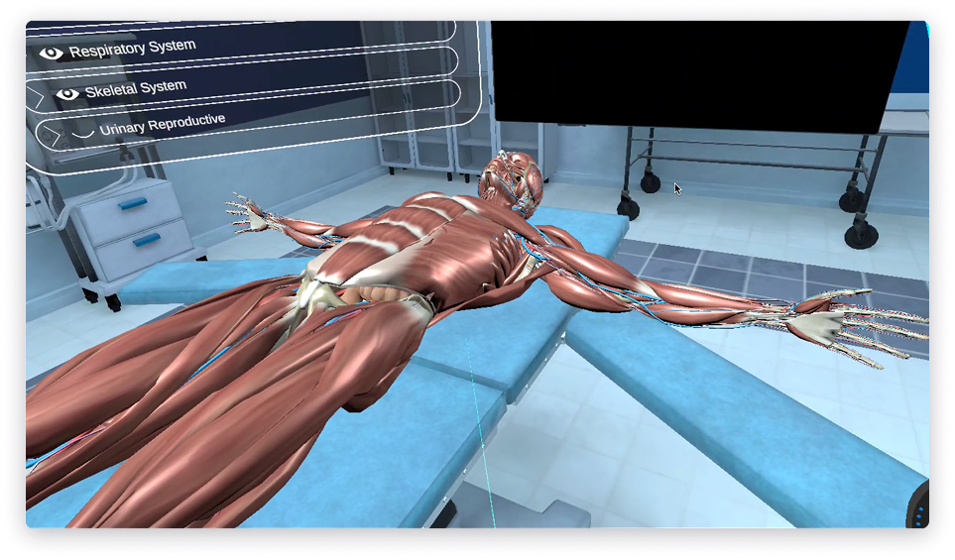Click the black display screen panel

(x=694, y=69)
